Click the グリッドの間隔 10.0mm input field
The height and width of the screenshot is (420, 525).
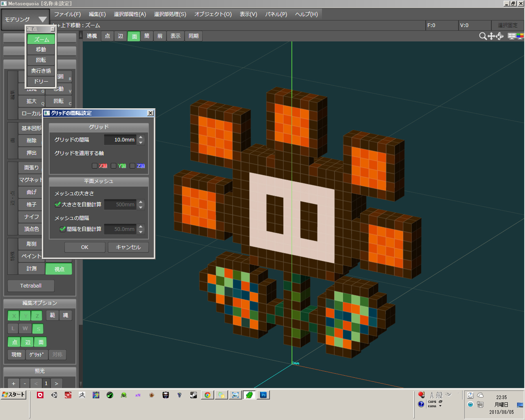pos(120,140)
